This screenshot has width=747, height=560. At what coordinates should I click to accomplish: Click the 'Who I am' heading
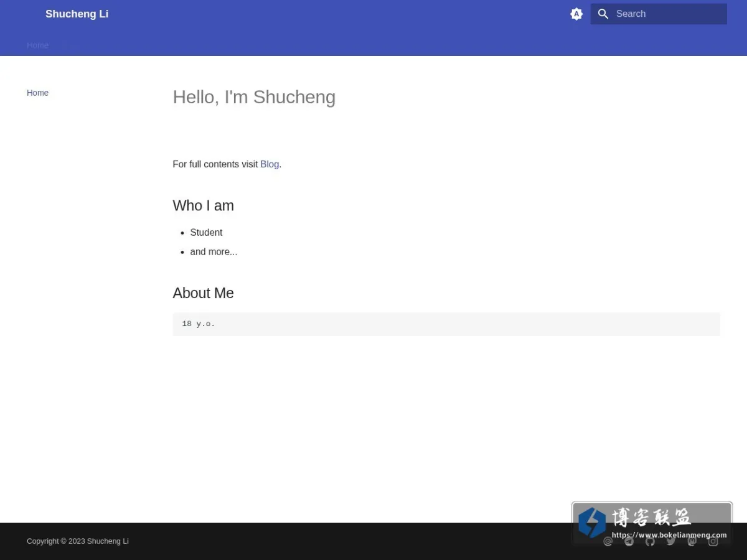coord(203,206)
